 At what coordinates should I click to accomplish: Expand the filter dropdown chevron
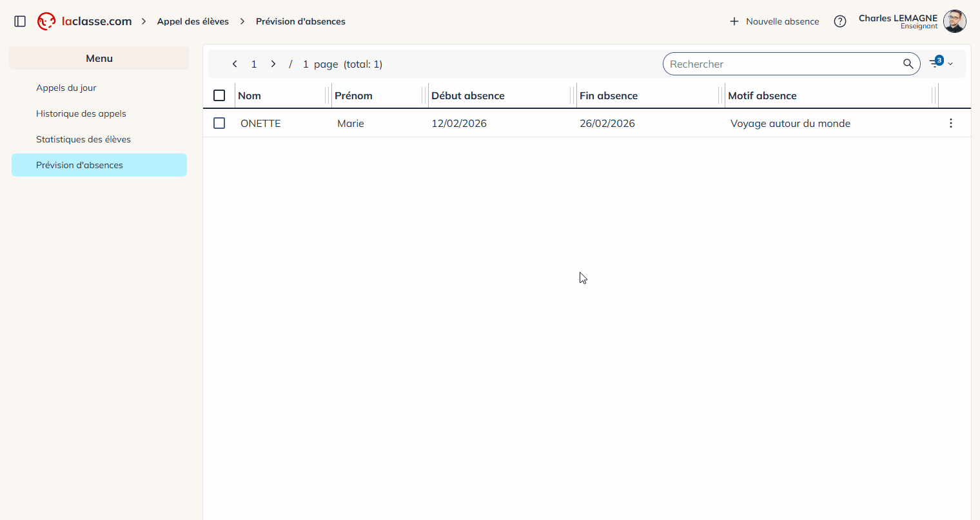tap(950, 64)
